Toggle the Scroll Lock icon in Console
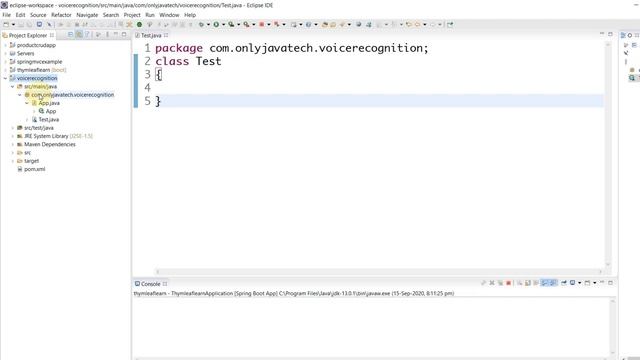This screenshot has height=360, width=640. pyautogui.click(x=528, y=283)
